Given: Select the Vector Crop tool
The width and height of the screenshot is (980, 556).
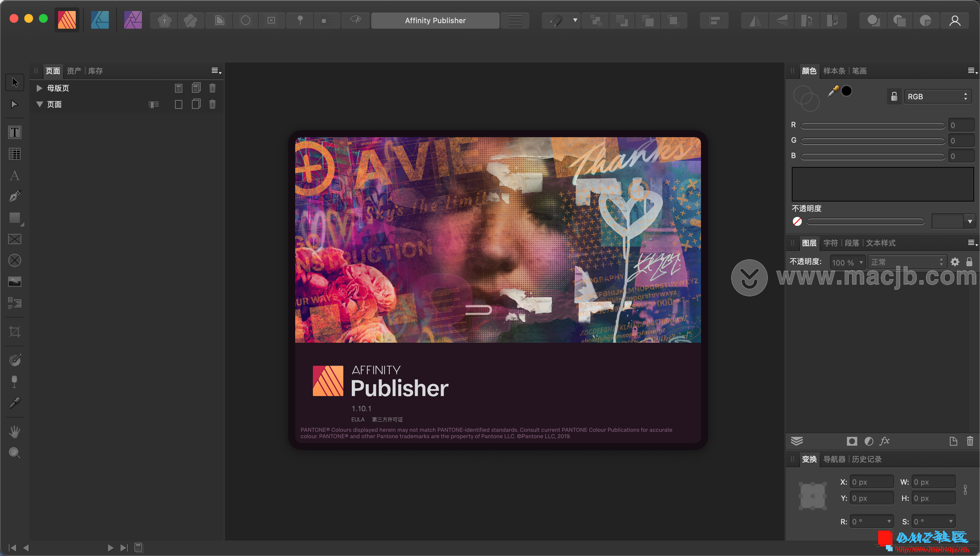Looking at the screenshot, I should point(14,331).
